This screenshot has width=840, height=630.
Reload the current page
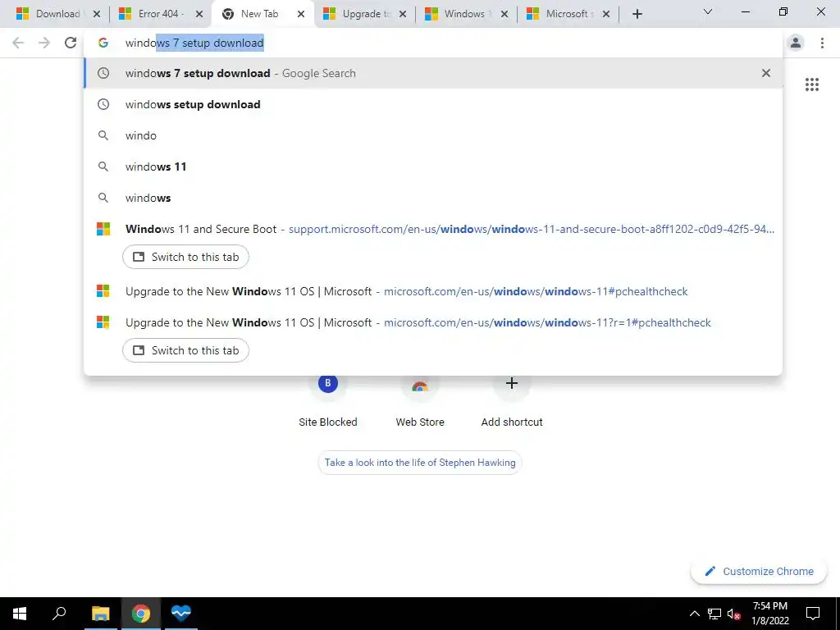71,43
